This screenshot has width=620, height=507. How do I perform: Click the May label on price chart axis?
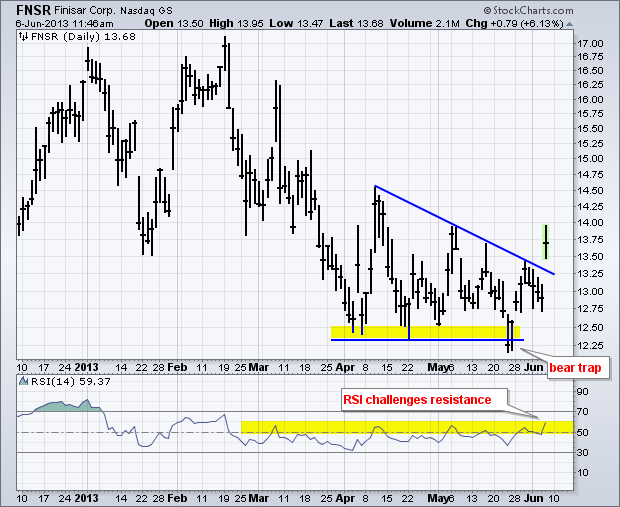438,367
